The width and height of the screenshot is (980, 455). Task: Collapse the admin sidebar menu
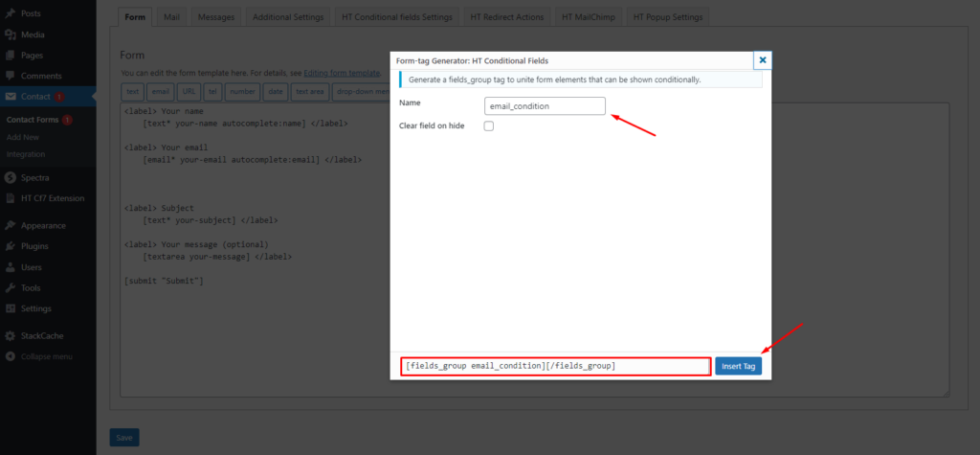[38, 356]
